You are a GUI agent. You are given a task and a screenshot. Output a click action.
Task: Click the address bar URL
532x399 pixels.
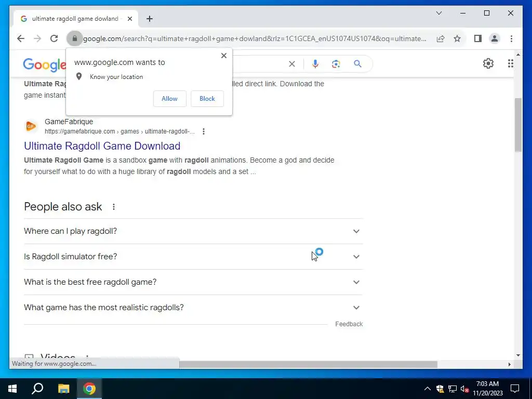coord(255,38)
